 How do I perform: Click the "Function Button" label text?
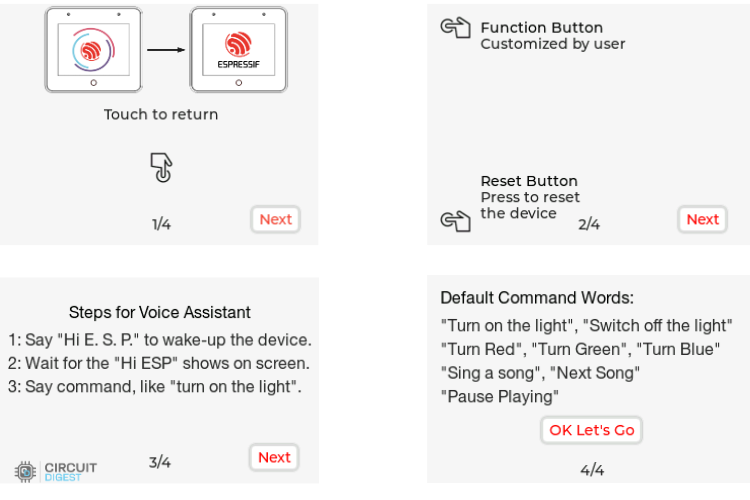coord(541,28)
